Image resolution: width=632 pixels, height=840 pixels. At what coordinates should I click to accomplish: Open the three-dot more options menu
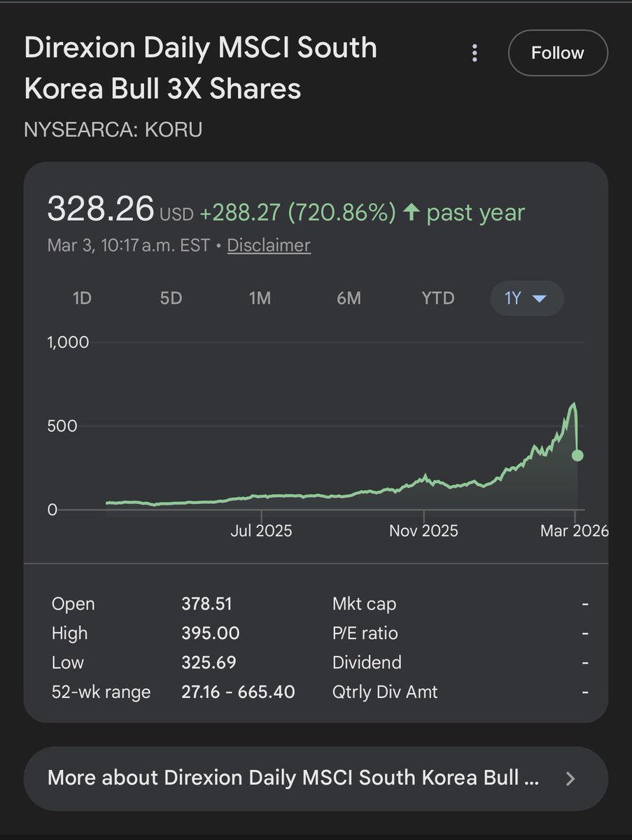tap(475, 53)
